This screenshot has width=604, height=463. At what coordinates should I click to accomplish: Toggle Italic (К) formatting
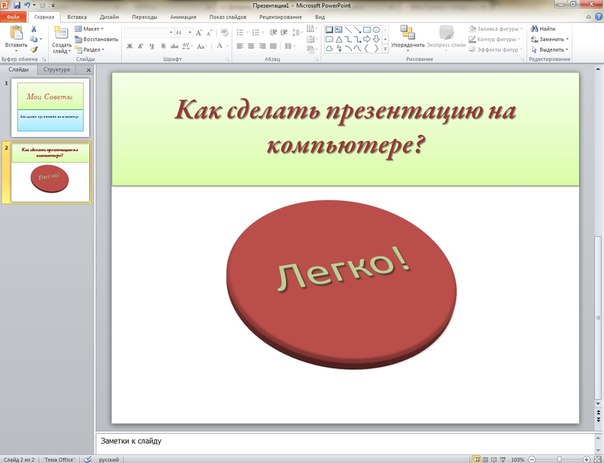coord(140,46)
